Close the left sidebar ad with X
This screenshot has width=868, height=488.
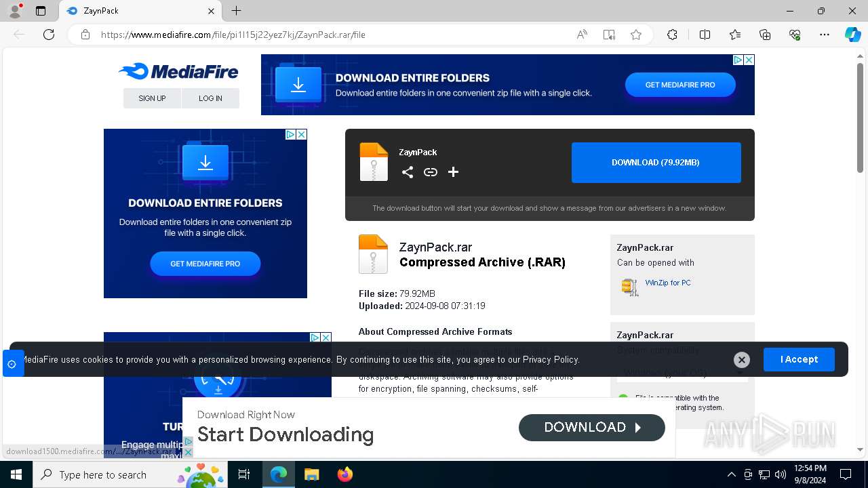[x=301, y=134]
